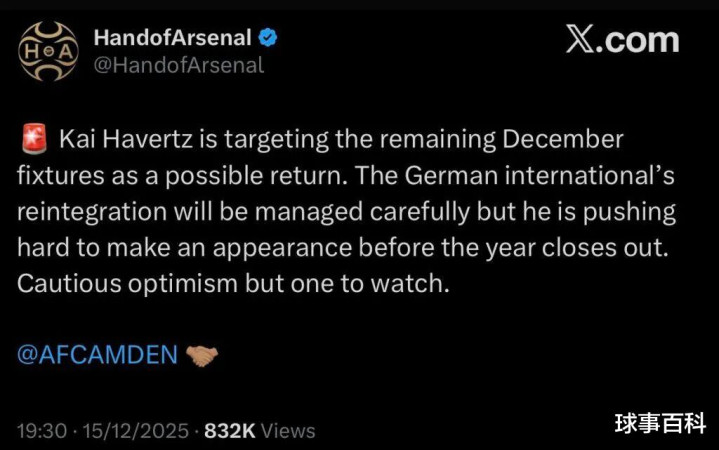Click the handshake emoji after @AFCAMDEN
The width and height of the screenshot is (719, 450).
(x=202, y=354)
